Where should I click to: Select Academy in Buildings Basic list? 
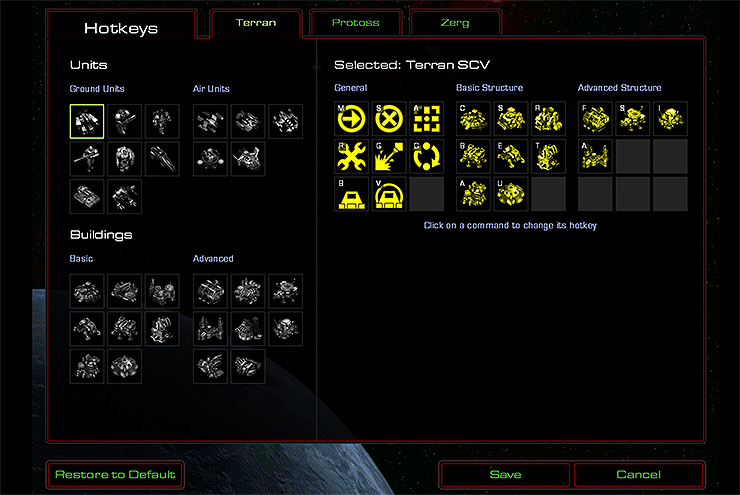click(x=87, y=367)
